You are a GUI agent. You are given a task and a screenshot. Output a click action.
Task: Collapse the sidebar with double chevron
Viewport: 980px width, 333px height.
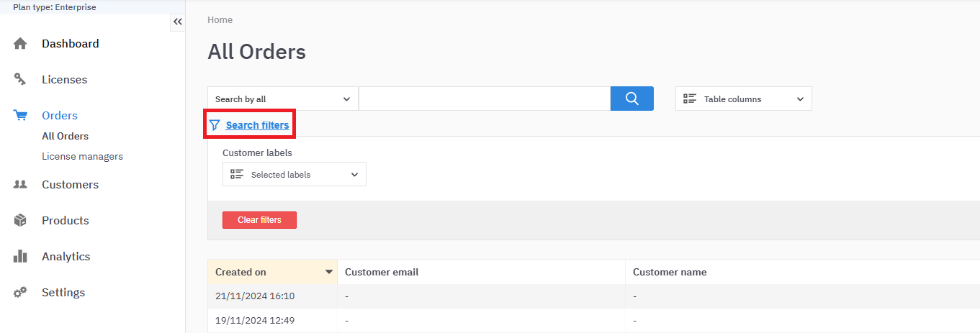pos(178,22)
